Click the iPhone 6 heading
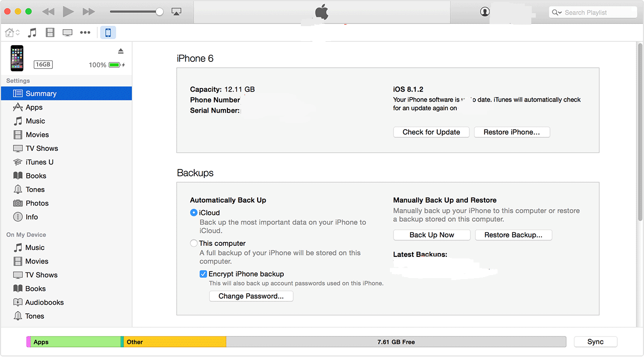 point(195,58)
